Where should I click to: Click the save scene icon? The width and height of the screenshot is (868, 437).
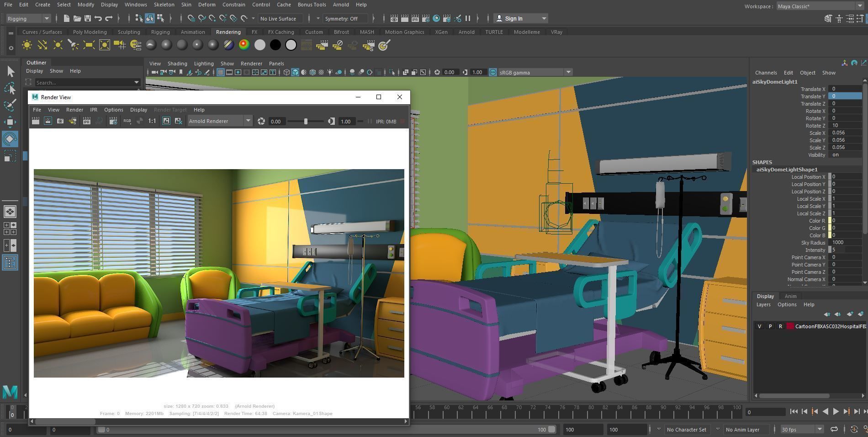(x=88, y=18)
